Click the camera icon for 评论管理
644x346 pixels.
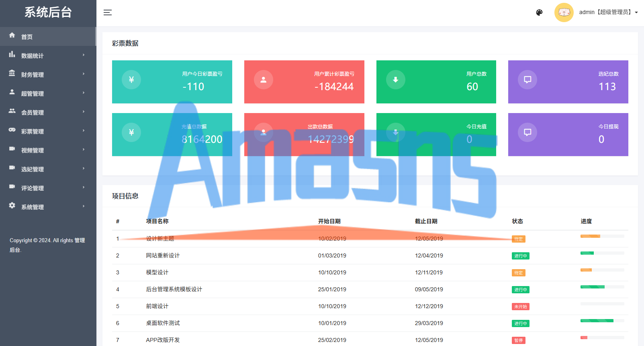coord(12,187)
